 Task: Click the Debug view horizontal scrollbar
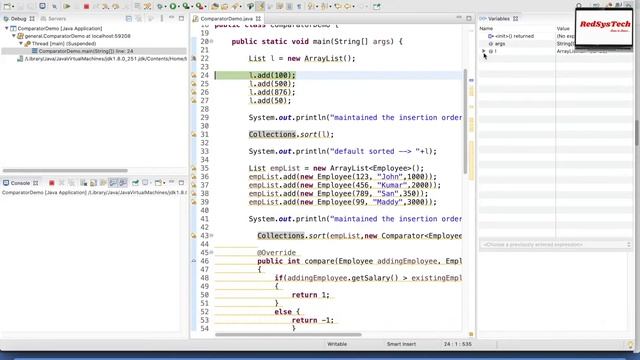coord(65,171)
